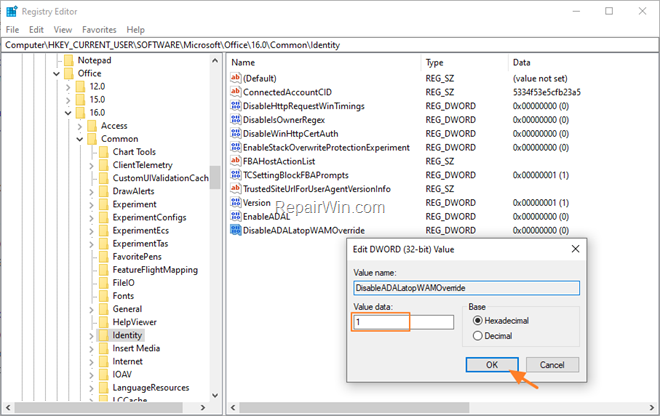
Task: Click the FBAHostActionList string icon
Action: point(235,161)
